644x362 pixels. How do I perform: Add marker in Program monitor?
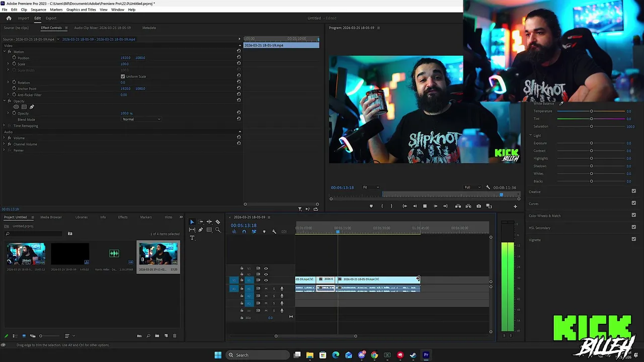tap(371, 206)
